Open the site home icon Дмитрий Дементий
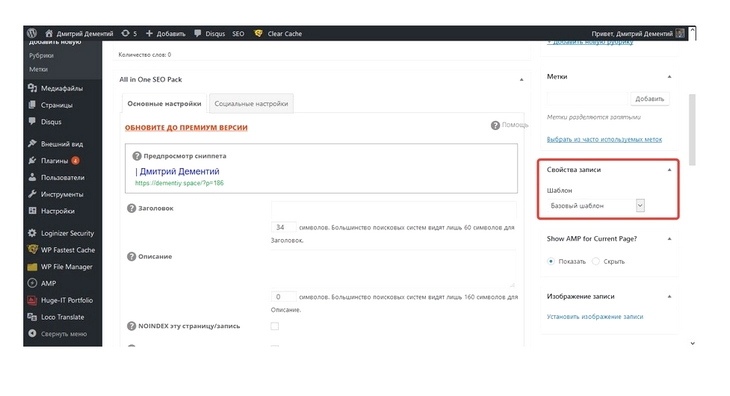Screen dimensions: 730x396 pyautogui.click(x=49, y=33)
